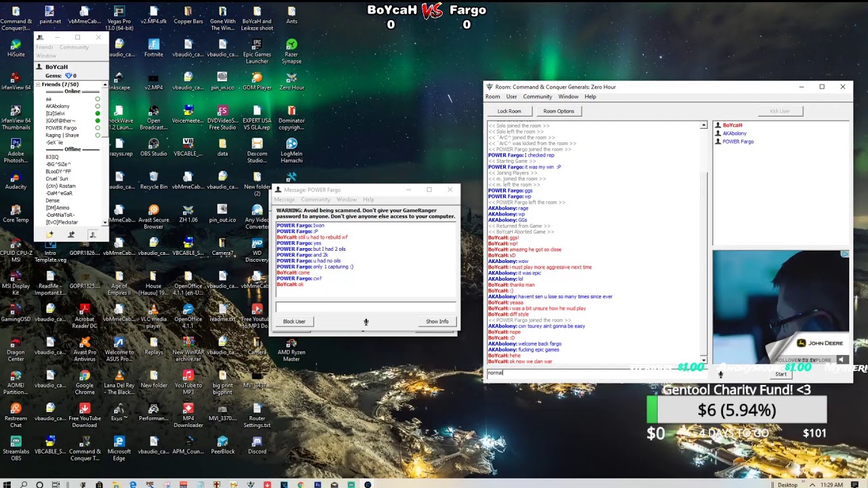Open the User menu in the room window

tap(511, 97)
